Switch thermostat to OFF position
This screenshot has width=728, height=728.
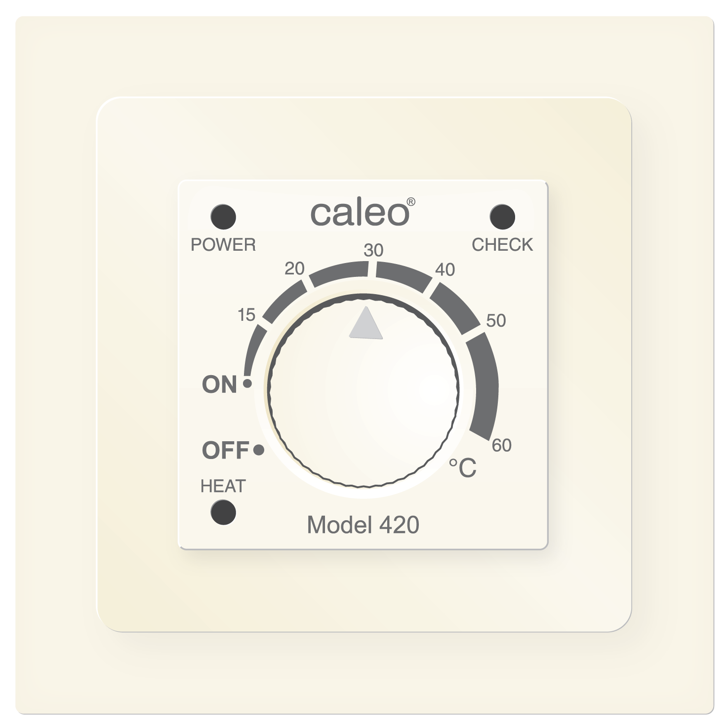click(226, 450)
